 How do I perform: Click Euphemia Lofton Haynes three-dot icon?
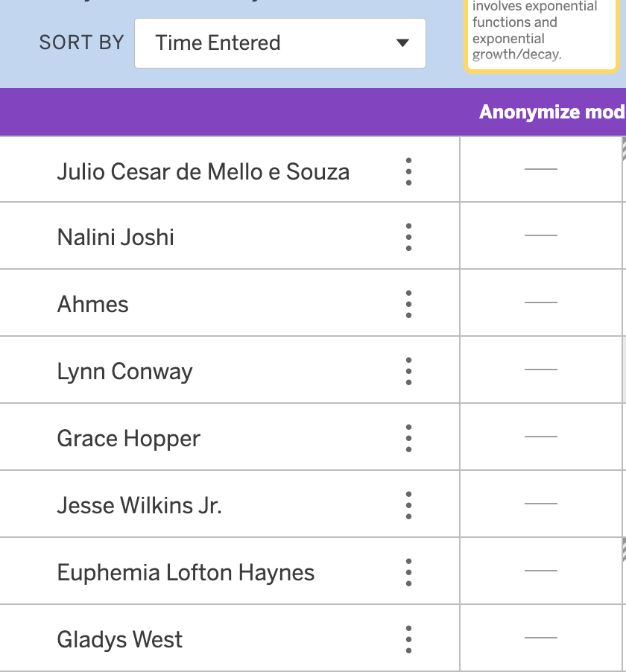(x=408, y=572)
